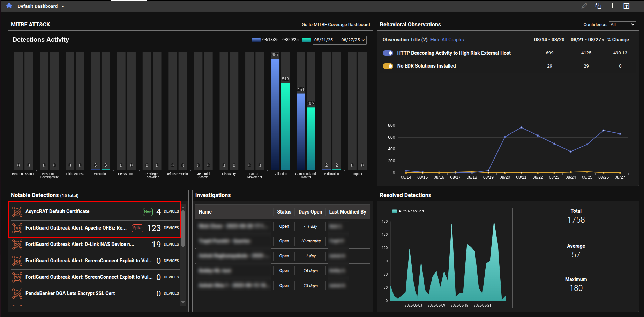Click the plus icon to add dashboard
644x317 pixels.
coord(612,6)
